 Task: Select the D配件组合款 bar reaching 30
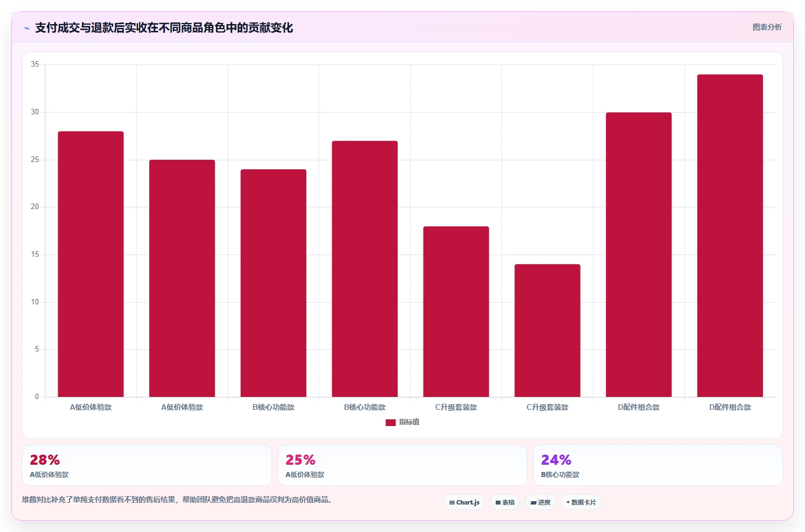coord(639,255)
